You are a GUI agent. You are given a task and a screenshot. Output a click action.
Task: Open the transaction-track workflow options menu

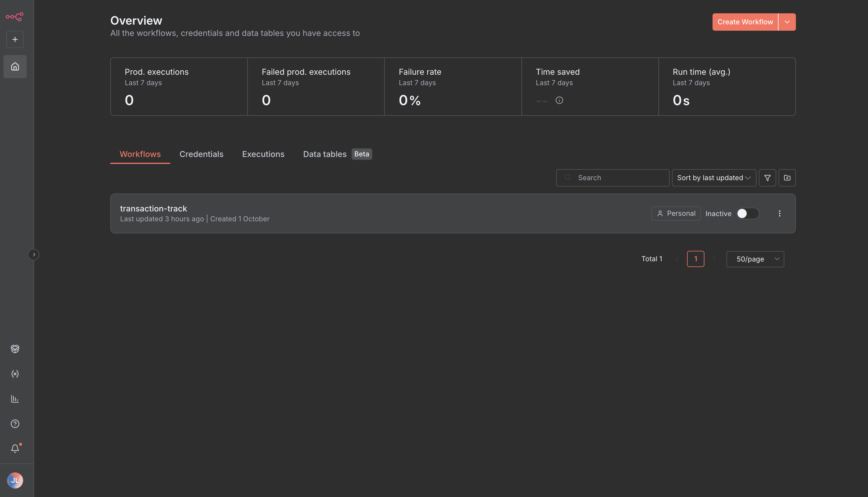click(x=780, y=213)
